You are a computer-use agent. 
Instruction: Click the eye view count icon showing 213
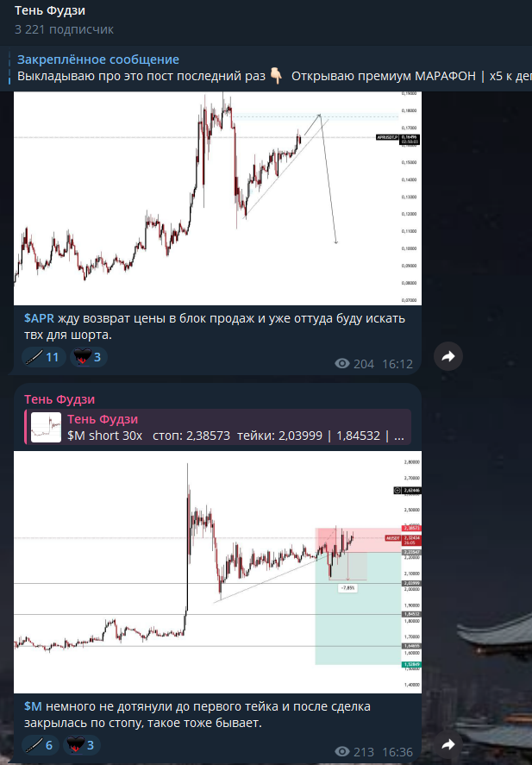342,752
